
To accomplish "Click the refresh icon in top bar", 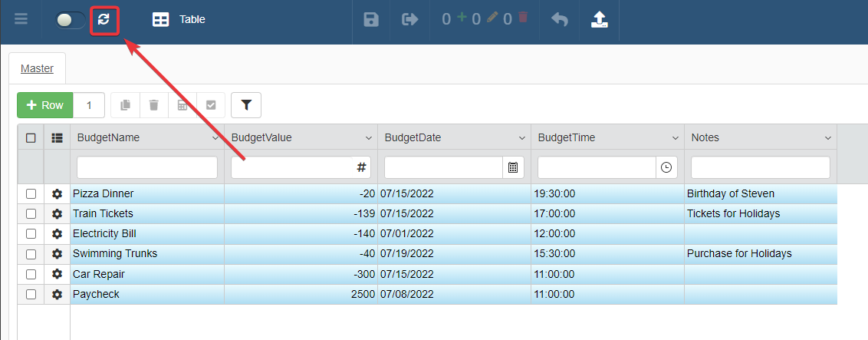I will [x=104, y=20].
